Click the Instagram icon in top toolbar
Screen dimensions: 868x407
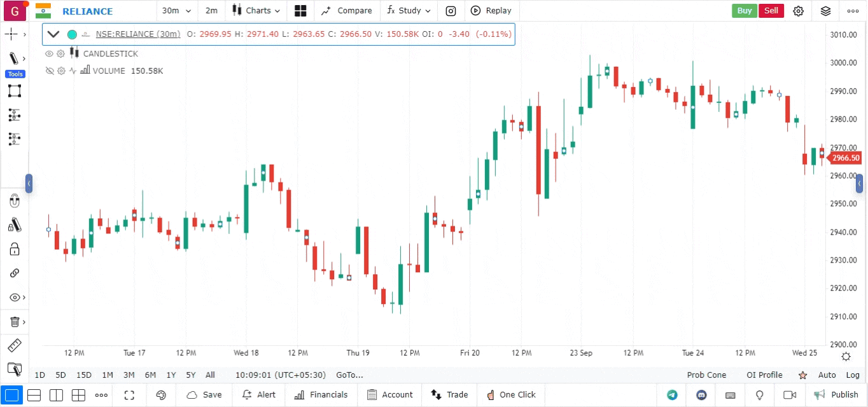(451, 11)
